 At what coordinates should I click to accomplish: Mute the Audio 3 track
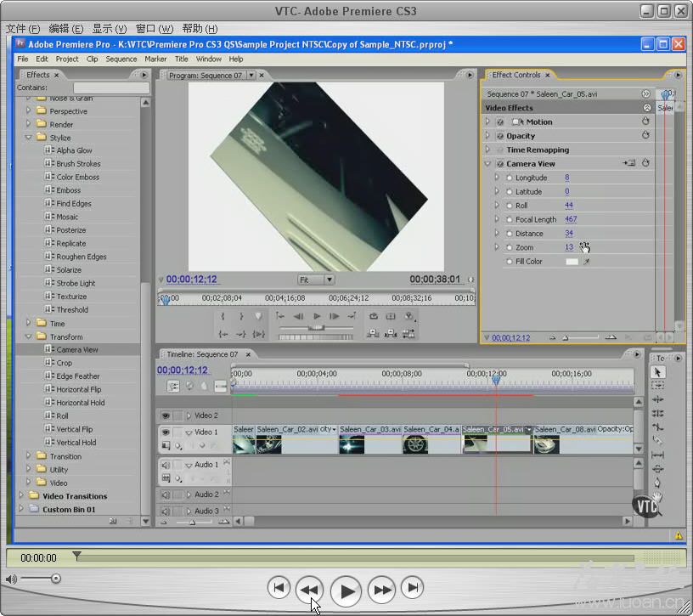click(x=166, y=511)
